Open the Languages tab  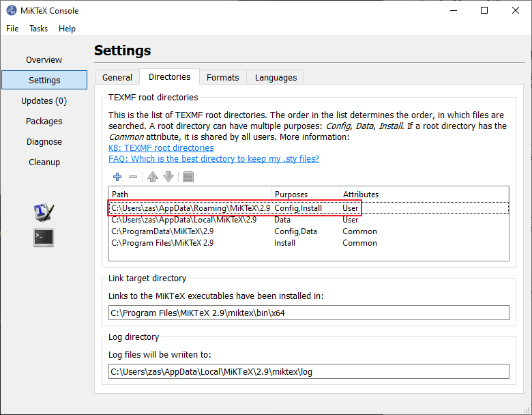tap(276, 77)
